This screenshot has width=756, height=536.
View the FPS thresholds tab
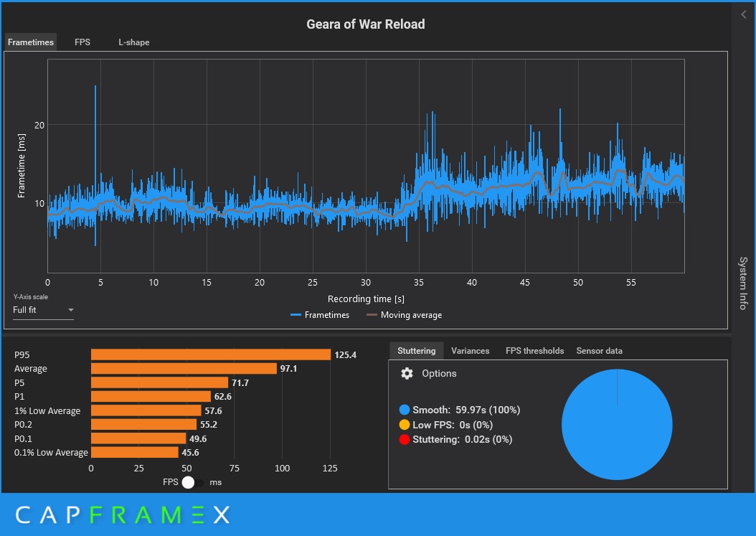click(x=534, y=351)
